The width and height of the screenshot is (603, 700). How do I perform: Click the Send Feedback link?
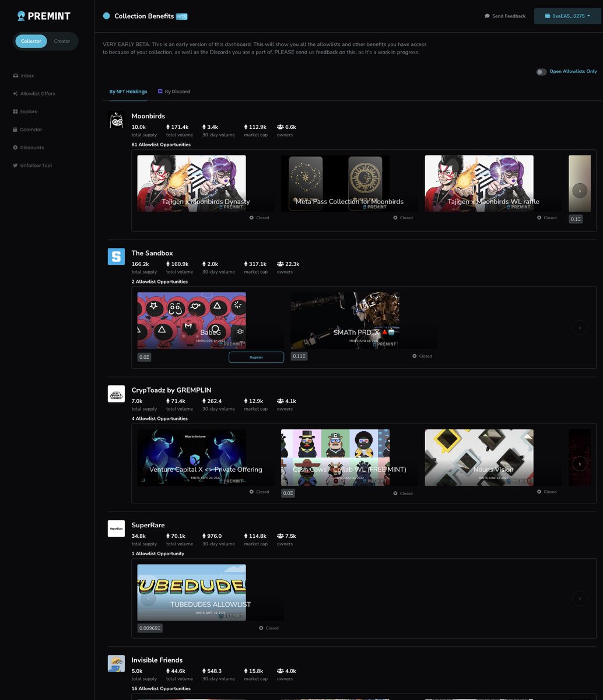click(x=505, y=16)
